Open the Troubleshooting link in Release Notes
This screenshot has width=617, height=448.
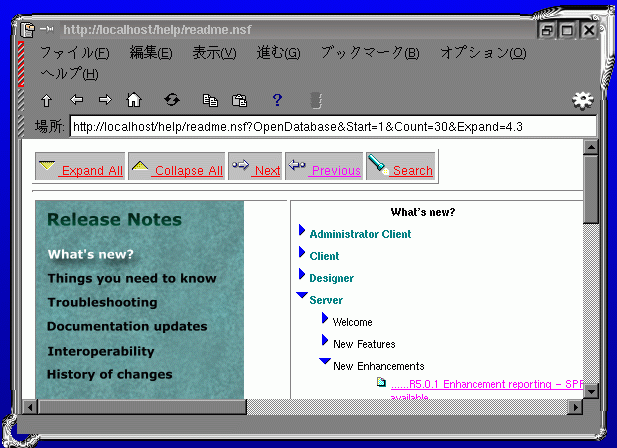click(102, 302)
